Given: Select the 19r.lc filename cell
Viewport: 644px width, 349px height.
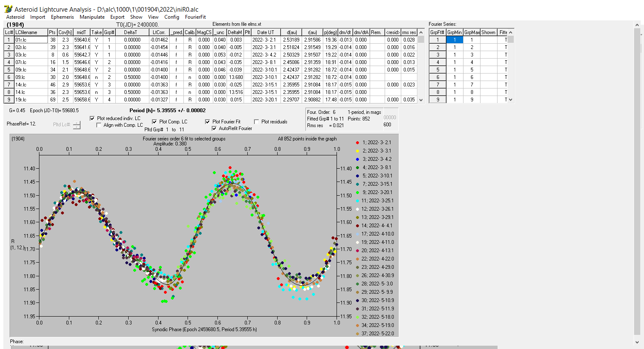Looking at the screenshot, I should tap(31, 100).
